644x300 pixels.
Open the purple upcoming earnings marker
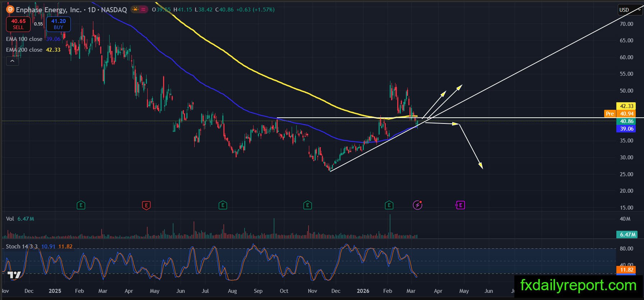point(460,205)
